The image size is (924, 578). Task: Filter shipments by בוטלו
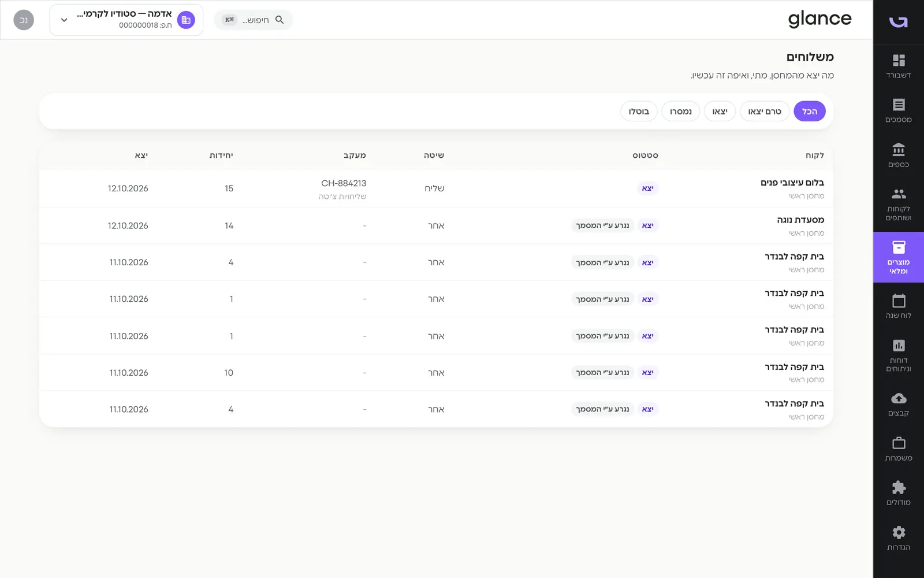[639, 111]
